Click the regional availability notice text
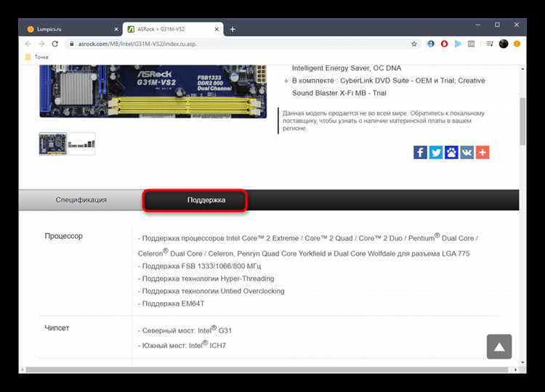The height and width of the screenshot is (392, 545). pyautogui.click(x=384, y=121)
